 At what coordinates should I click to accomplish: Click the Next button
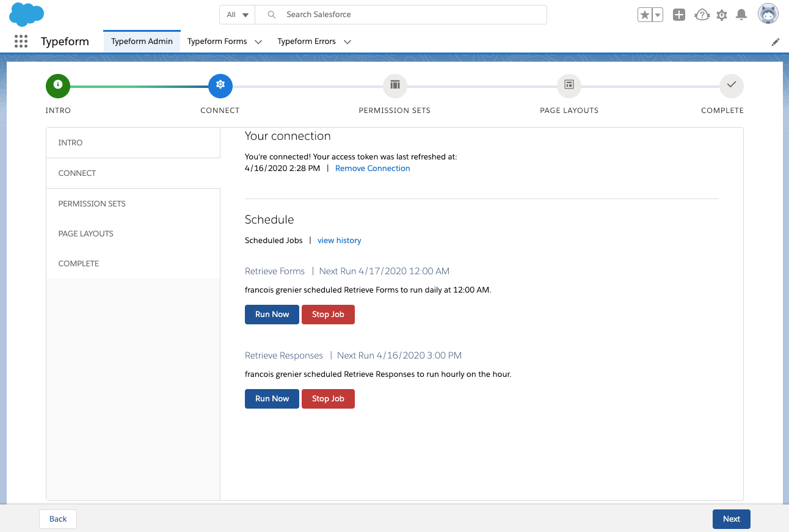(731, 519)
